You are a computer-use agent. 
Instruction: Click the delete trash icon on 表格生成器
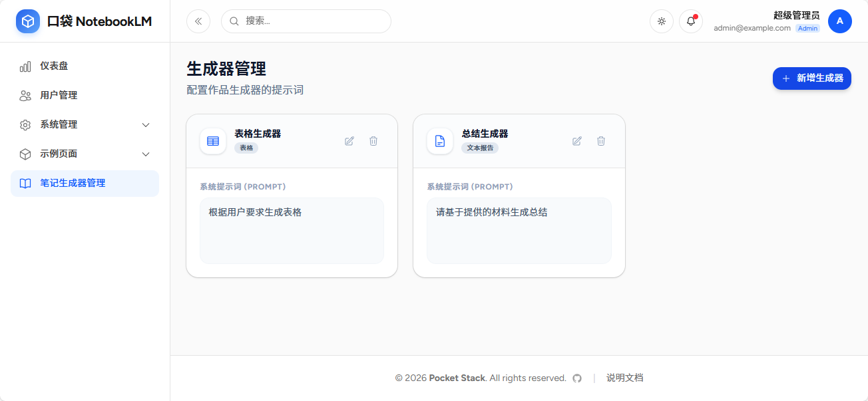[373, 141]
